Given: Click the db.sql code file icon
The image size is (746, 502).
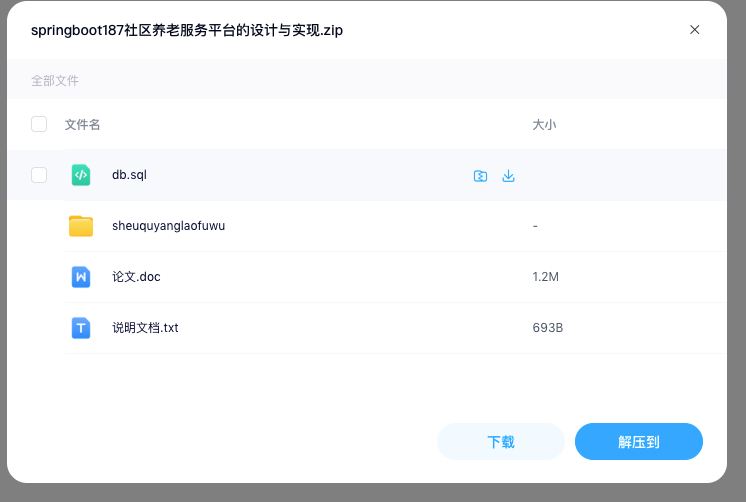Looking at the screenshot, I should pyautogui.click(x=81, y=175).
